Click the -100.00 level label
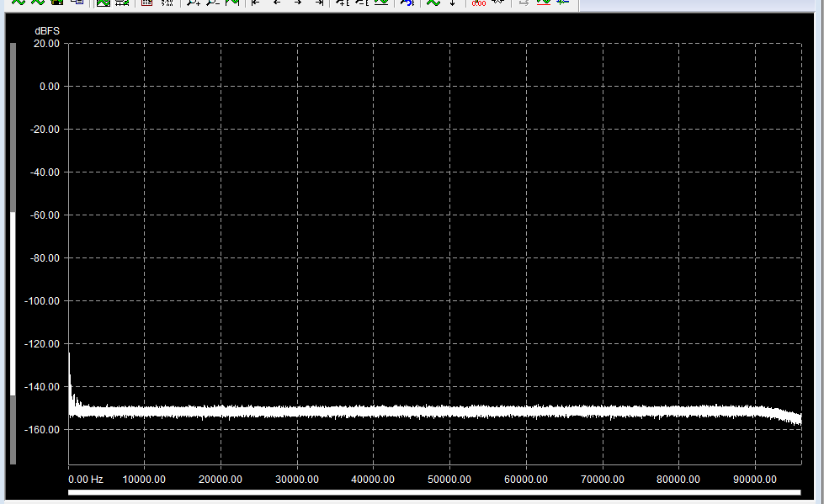The height and width of the screenshot is (504, 824). (43, 301)
